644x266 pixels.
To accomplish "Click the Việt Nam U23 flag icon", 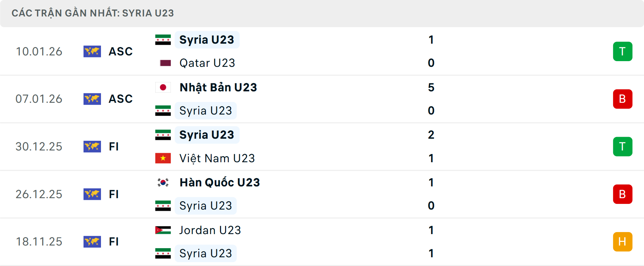I will (x=163, y=158).
